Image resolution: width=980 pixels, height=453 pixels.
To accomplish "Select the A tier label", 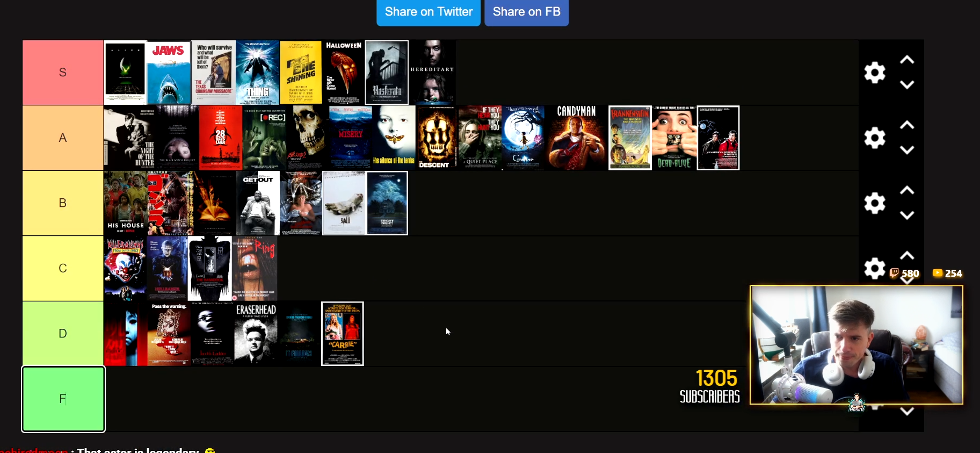I will [x=63, y=138].
